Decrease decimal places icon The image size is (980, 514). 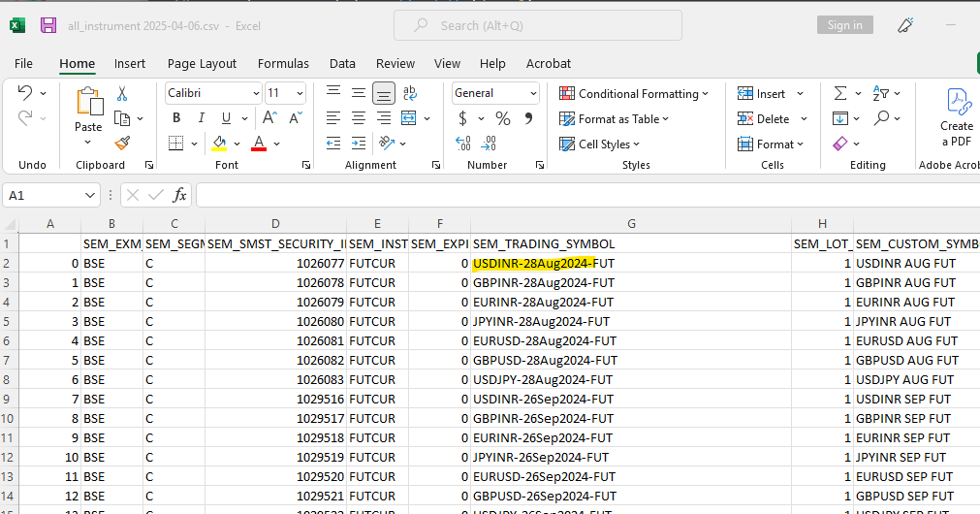pyautogui.click(x=489, y=144)
